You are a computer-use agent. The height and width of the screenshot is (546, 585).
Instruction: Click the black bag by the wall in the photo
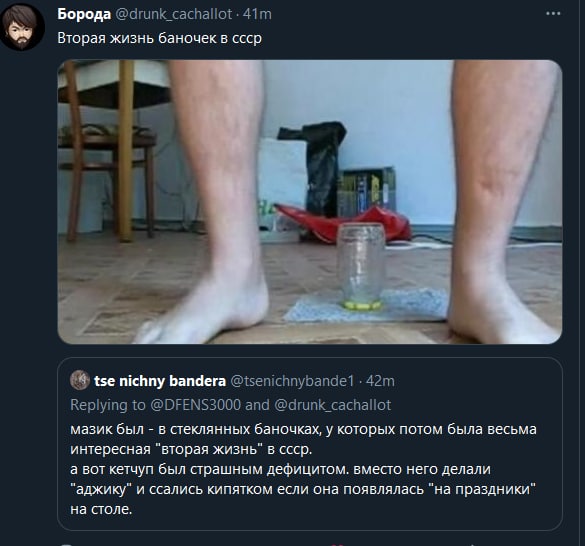coord(317,169)
